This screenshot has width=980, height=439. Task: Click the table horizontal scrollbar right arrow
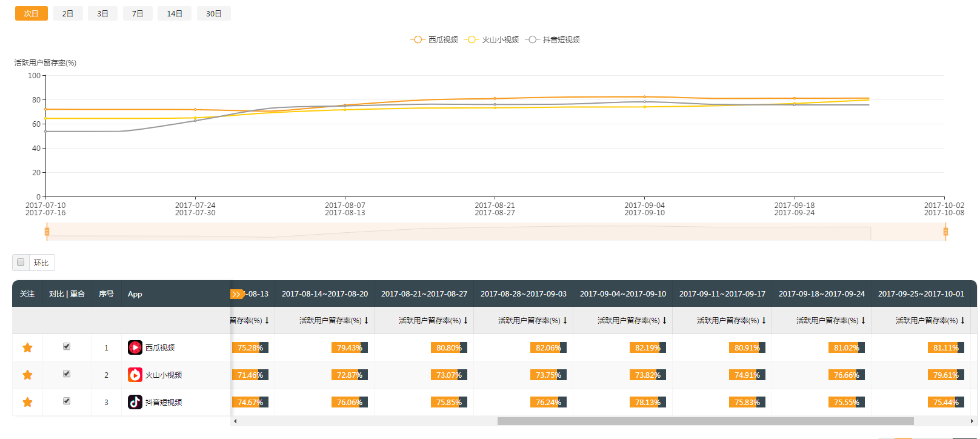(x=972, y=421)
